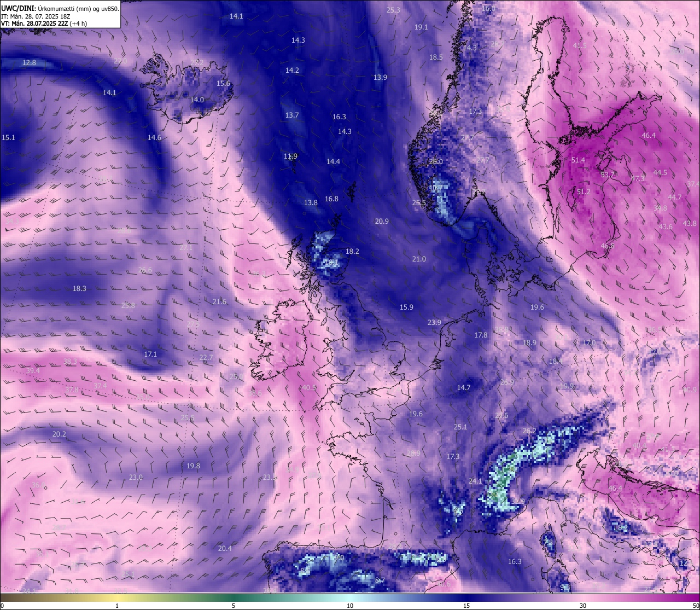
Task: Click the legend tick label '1'
Action: 117,606
